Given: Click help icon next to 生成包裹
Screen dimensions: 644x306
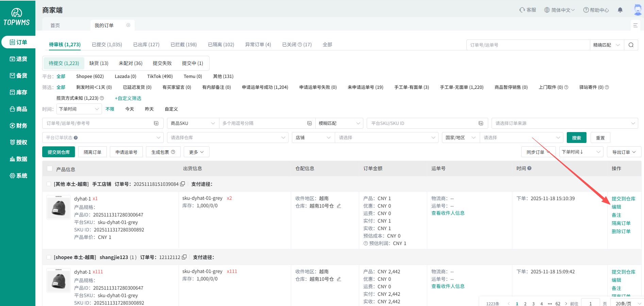Looking at the screenshot, I should (x=173, y=152).
